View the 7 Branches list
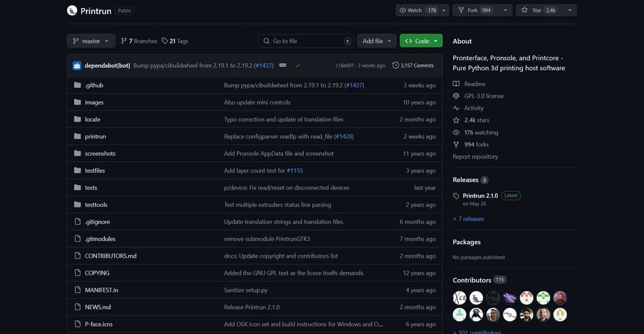This screenshot has height=334, width=644. coord(139,41)
